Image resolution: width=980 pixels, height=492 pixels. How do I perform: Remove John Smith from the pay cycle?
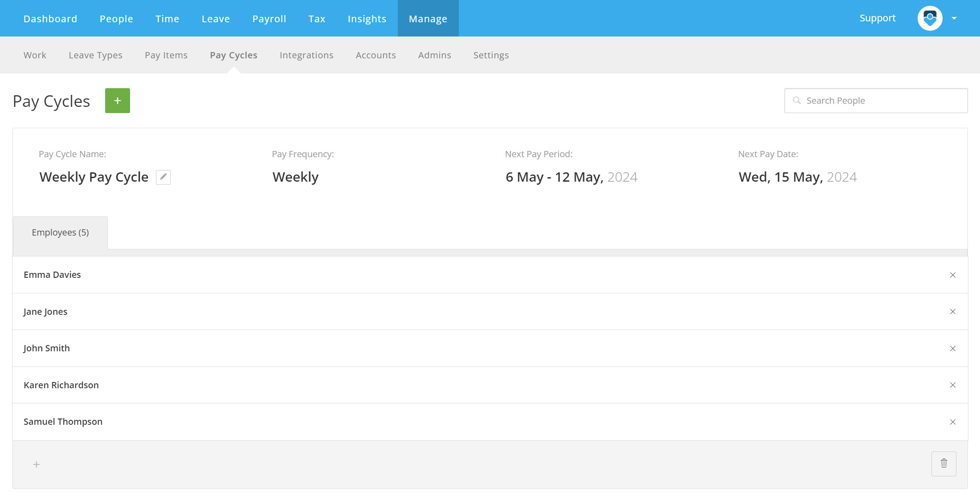point(953,349)
